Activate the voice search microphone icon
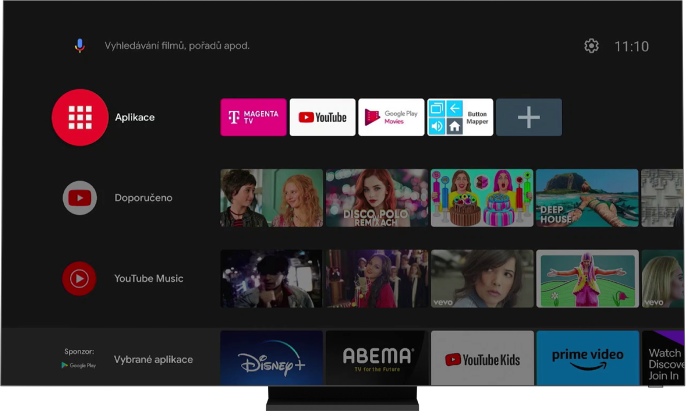Screen dimensions: 686x411 coord(80,46)
